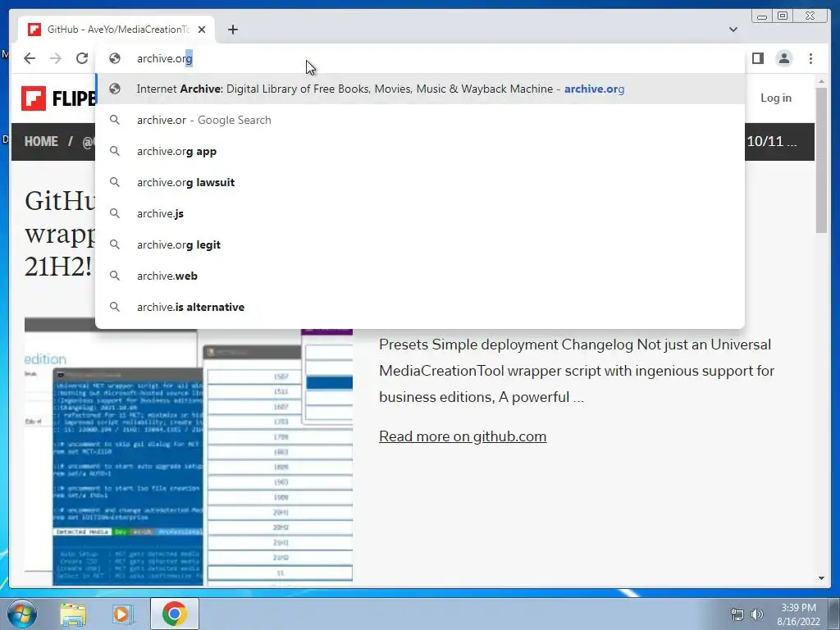Close the GitHub AveYo tab

click(x=202, y=30)
